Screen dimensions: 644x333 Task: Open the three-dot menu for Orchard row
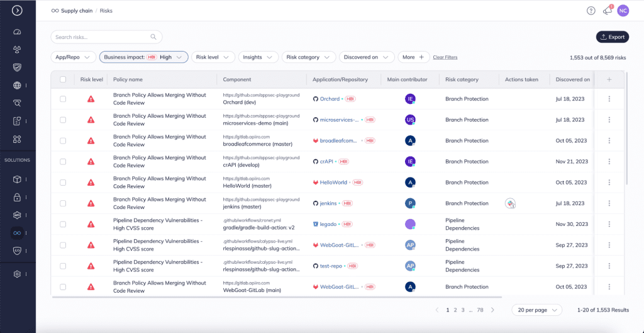pos(609,99)
